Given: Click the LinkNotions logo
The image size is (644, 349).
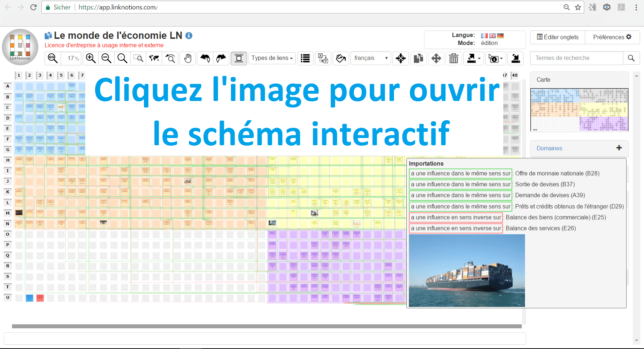Looking at the screenshot, I should tap(20, 47).
